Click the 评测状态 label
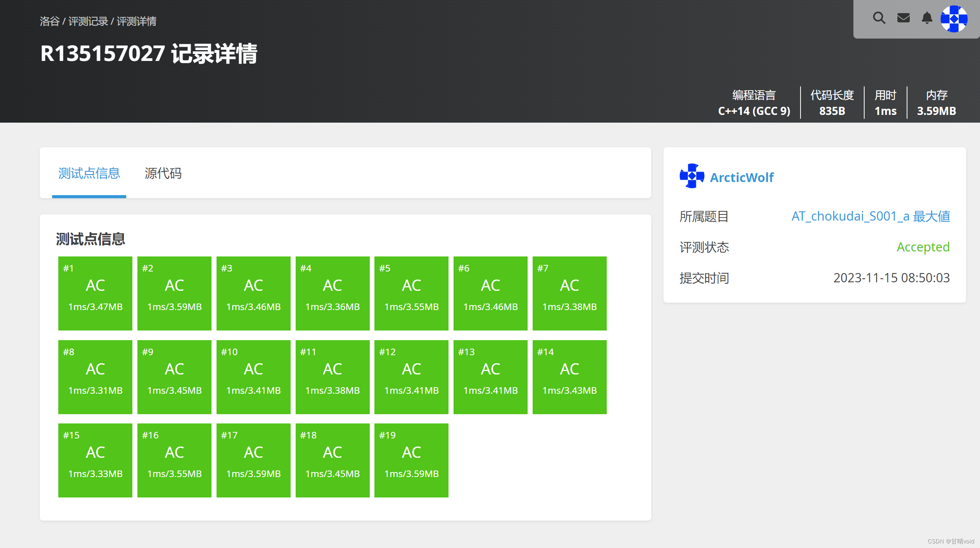The width and height of the screenshot is (980, 548). 704,247
